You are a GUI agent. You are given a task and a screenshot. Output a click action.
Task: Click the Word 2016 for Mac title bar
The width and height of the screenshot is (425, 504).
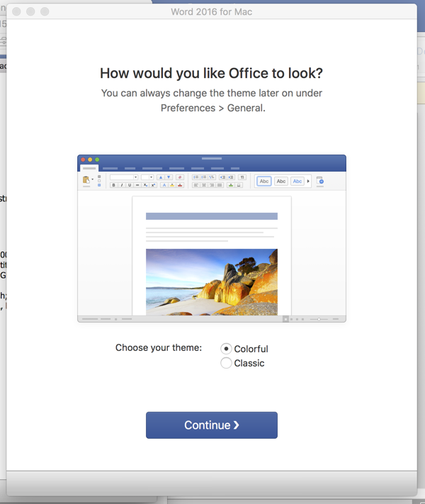211,12
